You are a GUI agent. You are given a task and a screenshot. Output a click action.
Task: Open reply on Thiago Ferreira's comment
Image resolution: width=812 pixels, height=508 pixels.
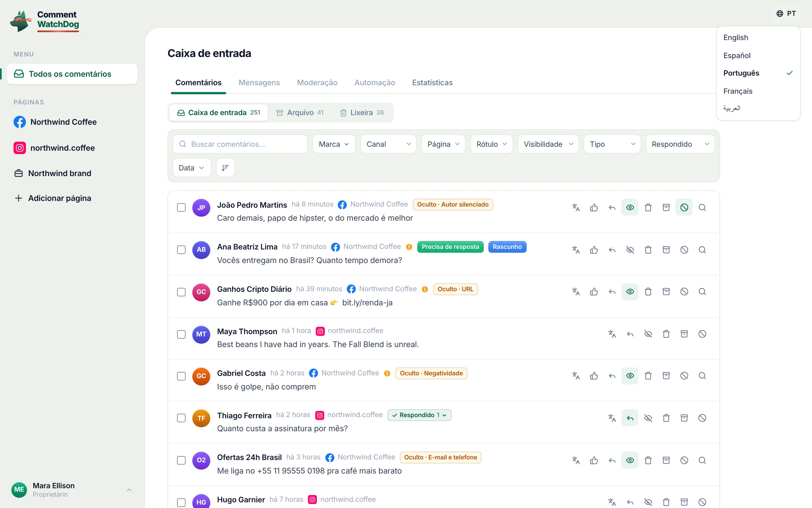click(630, 418)
